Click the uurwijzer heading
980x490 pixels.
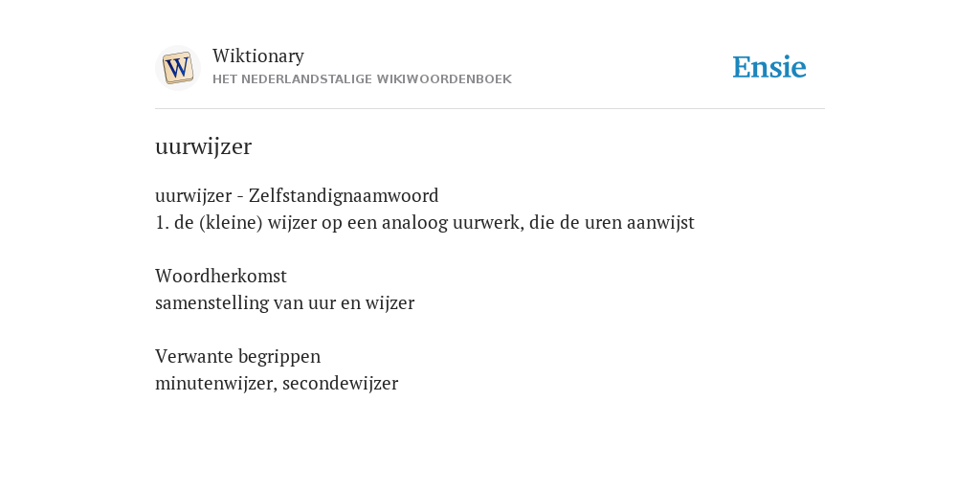click(x=203, y=146)
